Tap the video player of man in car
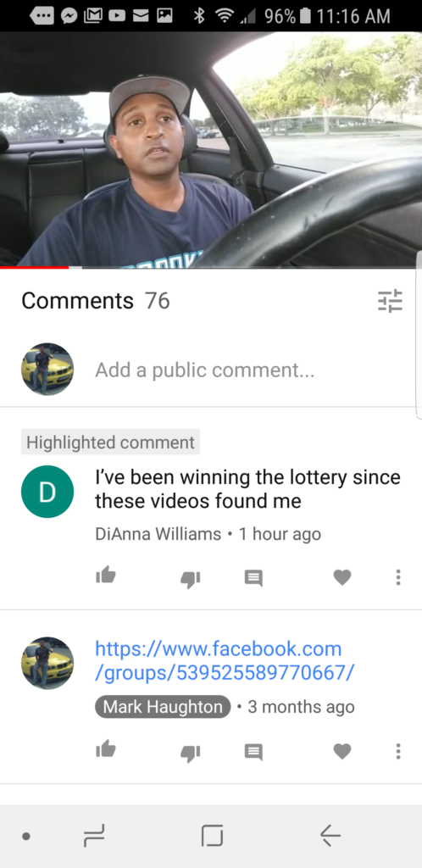This screenshot has height=868, width=422. (x=211, y=149)
